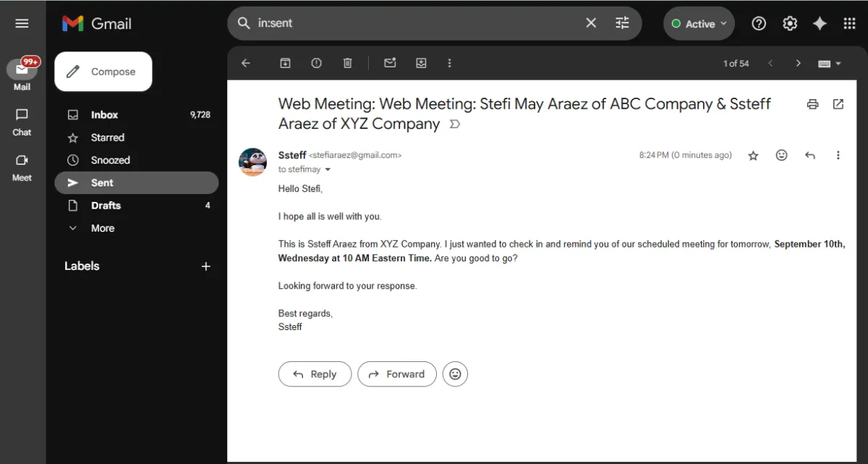Screen dimensions: 868x464
Task: Click the '1 of 54' counter
Action: pos(736,64)
